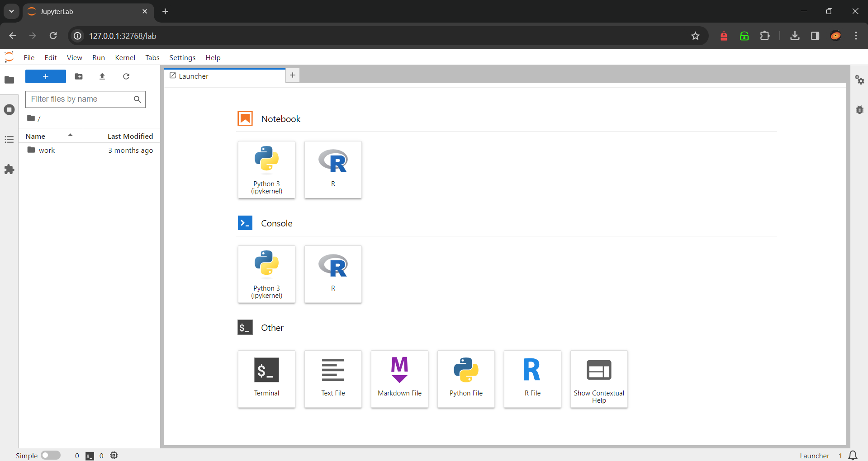The image size is (868, 461).
Task: Click the JupyterLab logo in menu bar
Action: click(9, 57)
